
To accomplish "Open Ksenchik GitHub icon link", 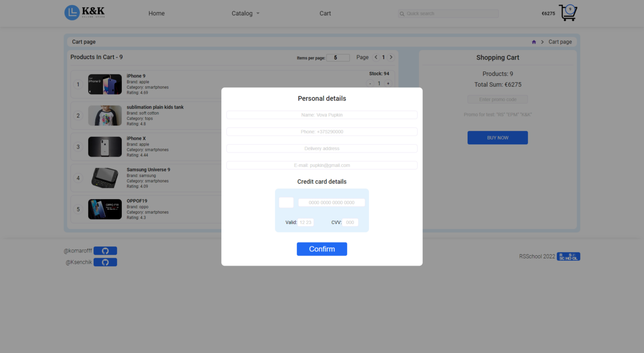I will click(105, 262).
